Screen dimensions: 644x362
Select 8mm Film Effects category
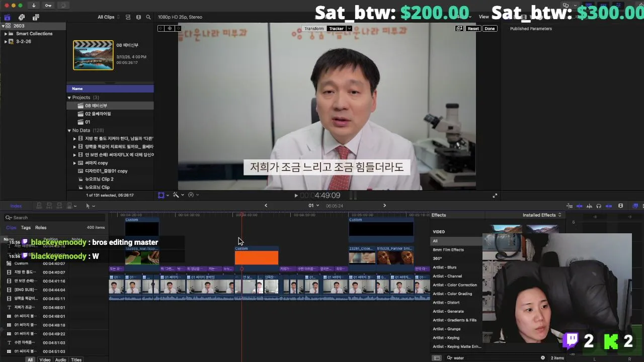(x=448, y=250)
